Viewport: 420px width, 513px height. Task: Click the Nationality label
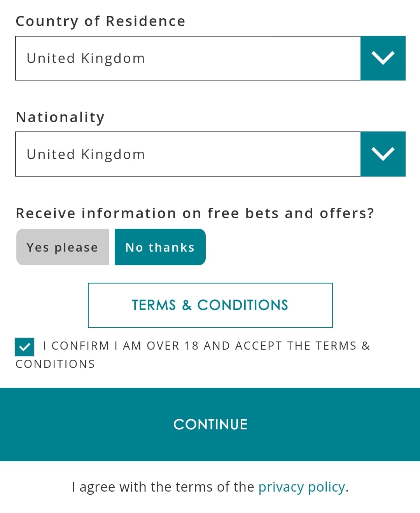click(x=60, y=116)
